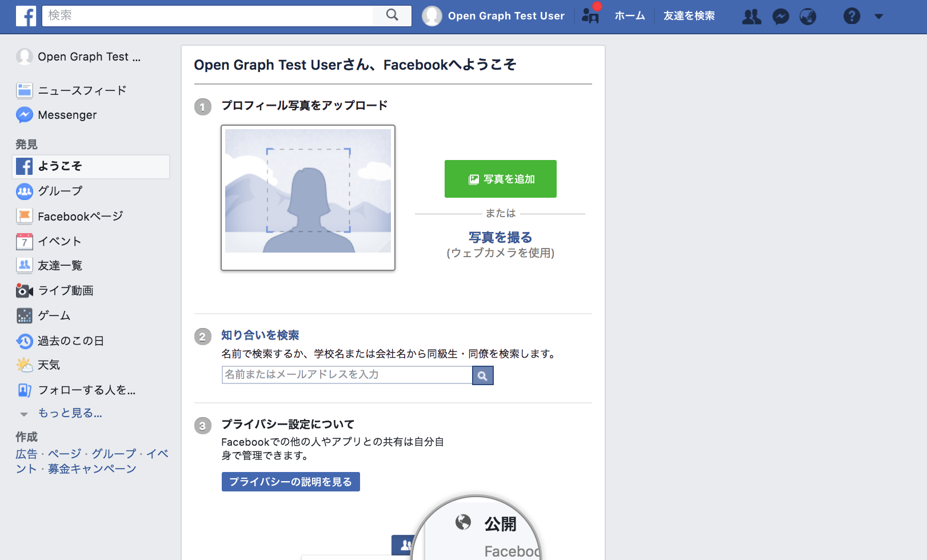Click the ページ create link
The image size is (927, 560).
click(x=65, y=454)
